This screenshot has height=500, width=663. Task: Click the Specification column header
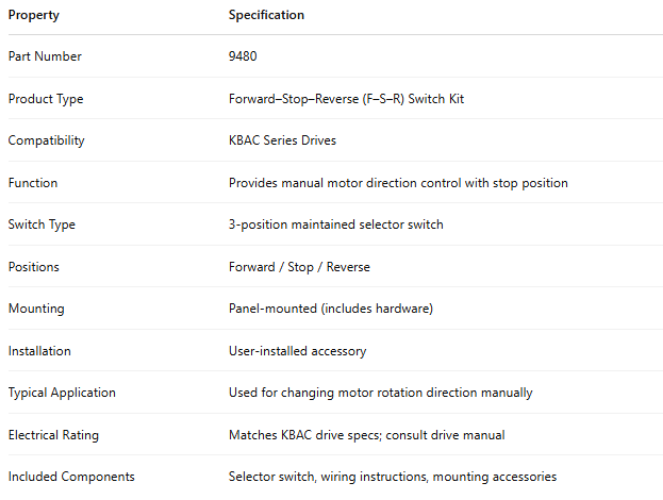tap(266, 15)
